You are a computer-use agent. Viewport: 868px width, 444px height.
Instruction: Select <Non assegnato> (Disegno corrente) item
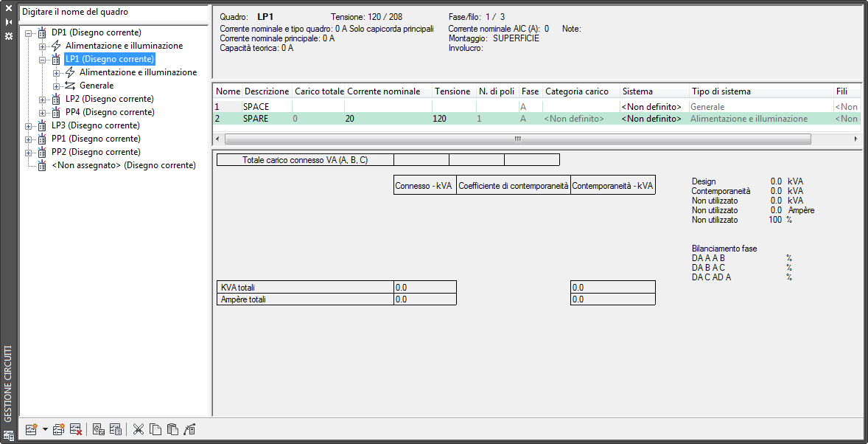point(124,165)
